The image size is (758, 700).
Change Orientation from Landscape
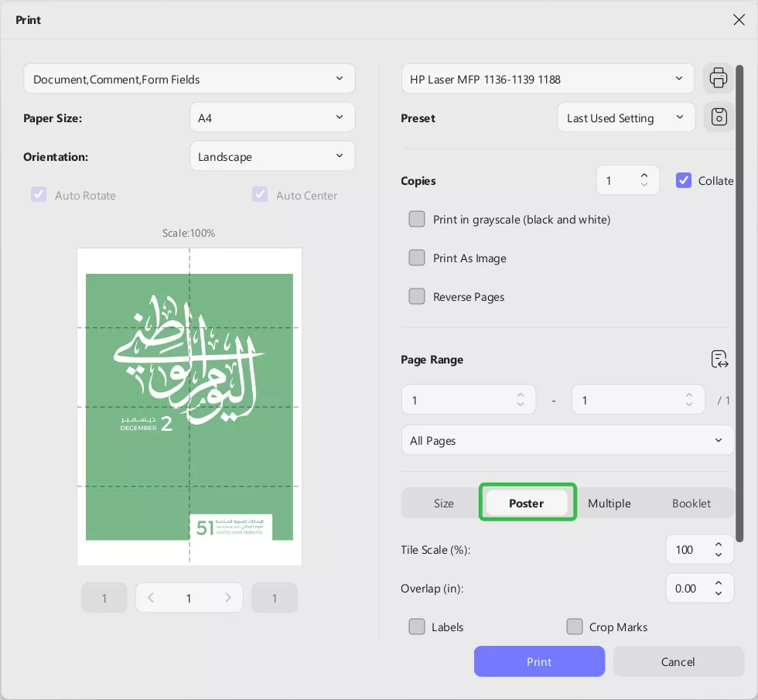272,155
